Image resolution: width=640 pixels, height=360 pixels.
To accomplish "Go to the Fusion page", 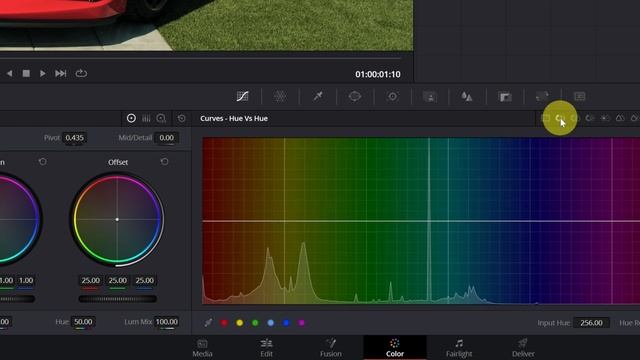I will (x=331, y=348).
